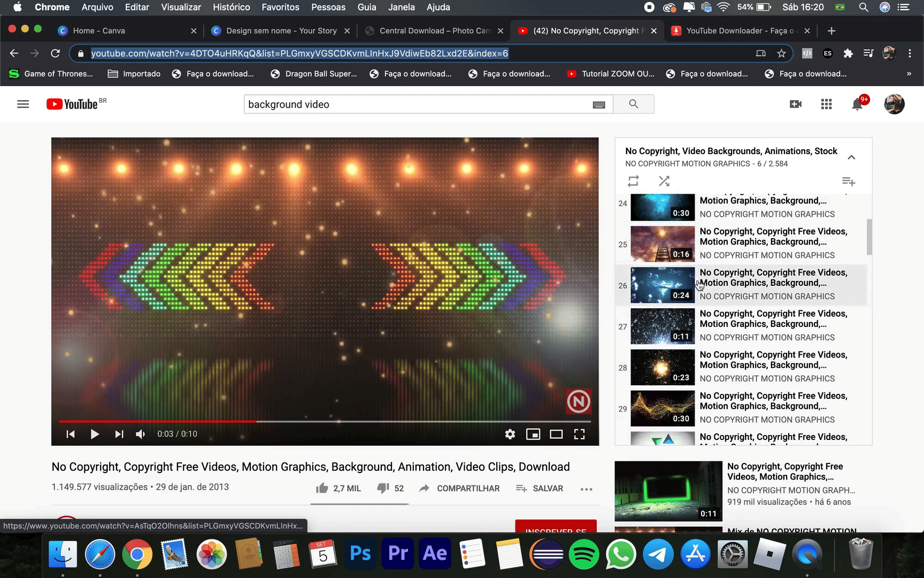Switch to the Home - Canva tab

click(x=99, y=31)
